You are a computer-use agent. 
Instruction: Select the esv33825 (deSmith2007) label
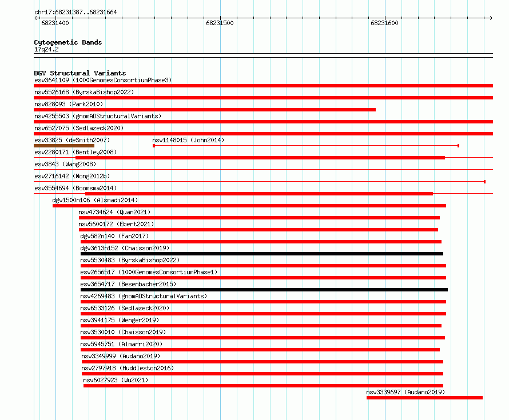pyautogui.click(x=72, y=140)
